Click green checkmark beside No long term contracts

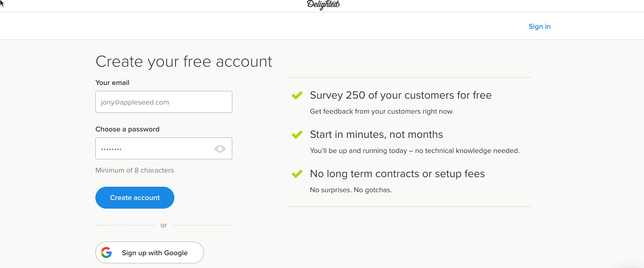tap(297, 174)
